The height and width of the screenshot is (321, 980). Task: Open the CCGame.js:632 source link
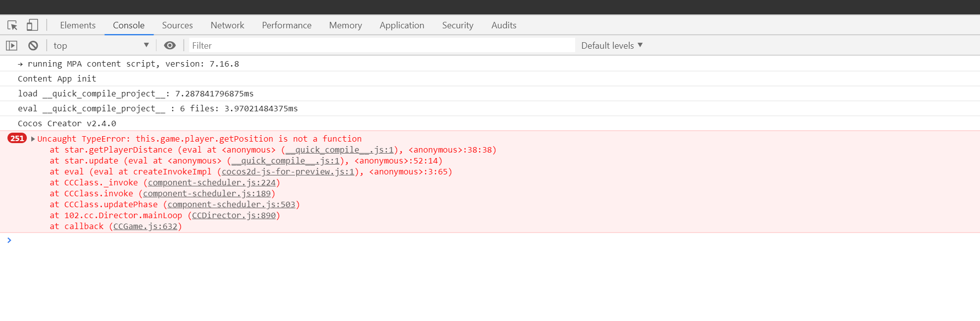click(x=145, y=227)
